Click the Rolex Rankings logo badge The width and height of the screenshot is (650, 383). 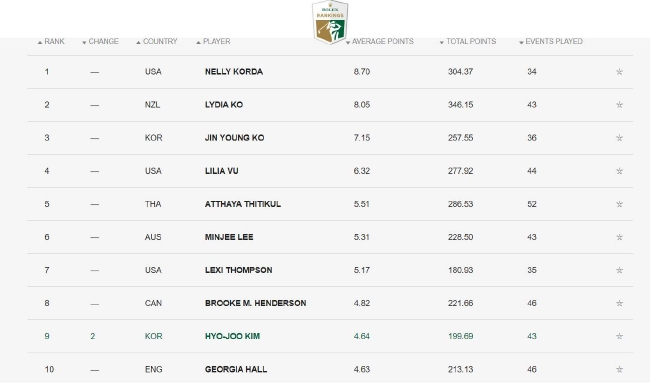[330, 22]
